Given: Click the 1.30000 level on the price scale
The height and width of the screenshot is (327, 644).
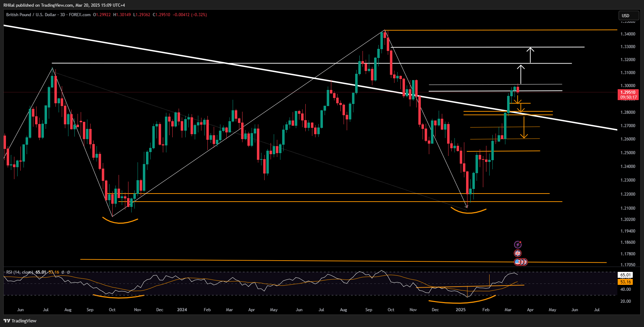Looking at the screenshot, I should 628,86.
